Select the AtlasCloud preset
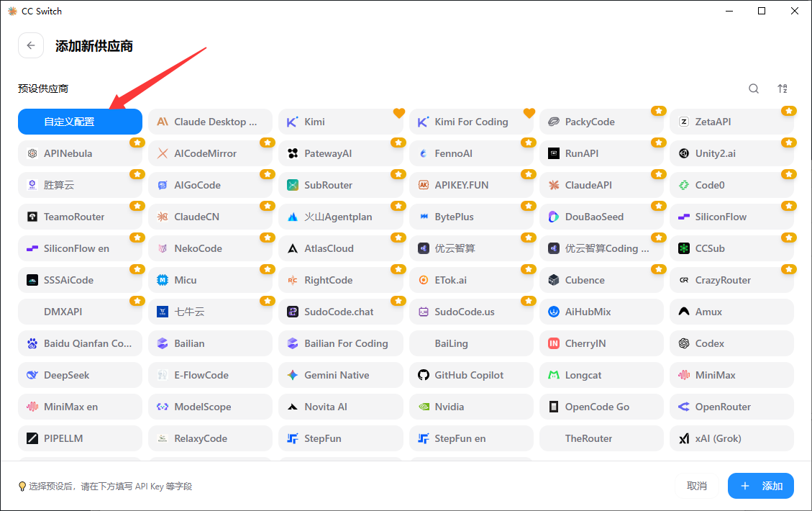The width and height of the screenshot is (812, 511). pyautogui.click(x=341, y=248)
